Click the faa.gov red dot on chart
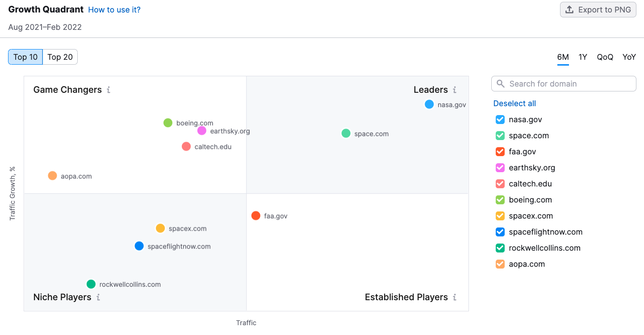This screenshot has height=335, width=644. pyautogui.click(x=256, y=216)
